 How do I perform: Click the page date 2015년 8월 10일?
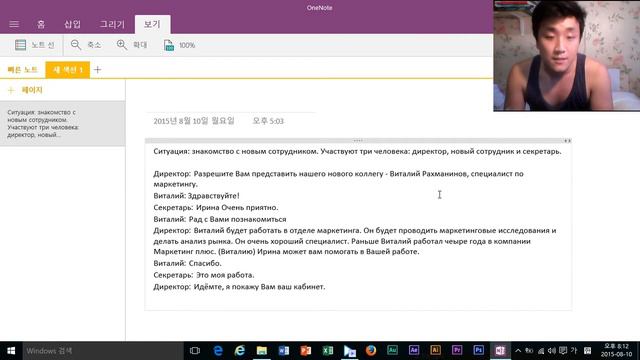click(x=194, y=121)
